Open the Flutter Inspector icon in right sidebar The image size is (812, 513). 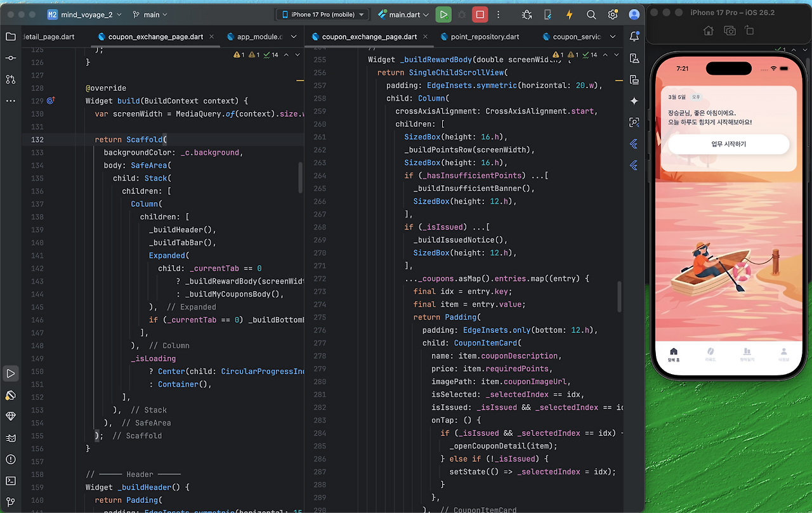click(634, 122)
